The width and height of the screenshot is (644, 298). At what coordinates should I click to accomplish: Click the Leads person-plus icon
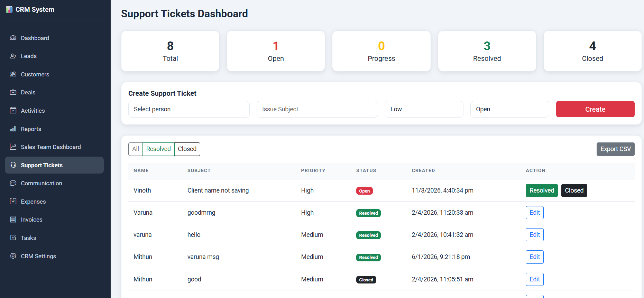click(x=13, y=56)
